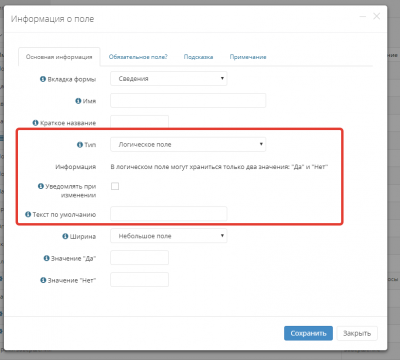This screenshot has height=360, width=400.
Task: Focus the Имя input field
Action: coord(188,100)
